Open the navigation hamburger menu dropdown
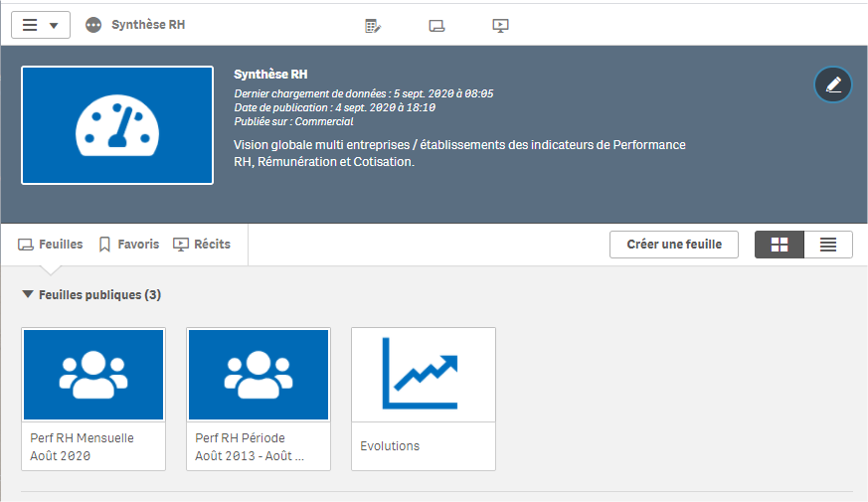 (x=41, y=25)
